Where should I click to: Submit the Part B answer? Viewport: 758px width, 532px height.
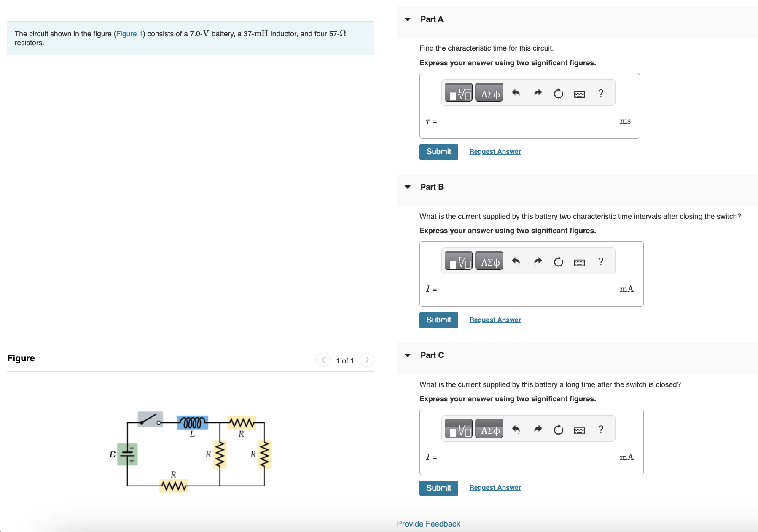439,320
